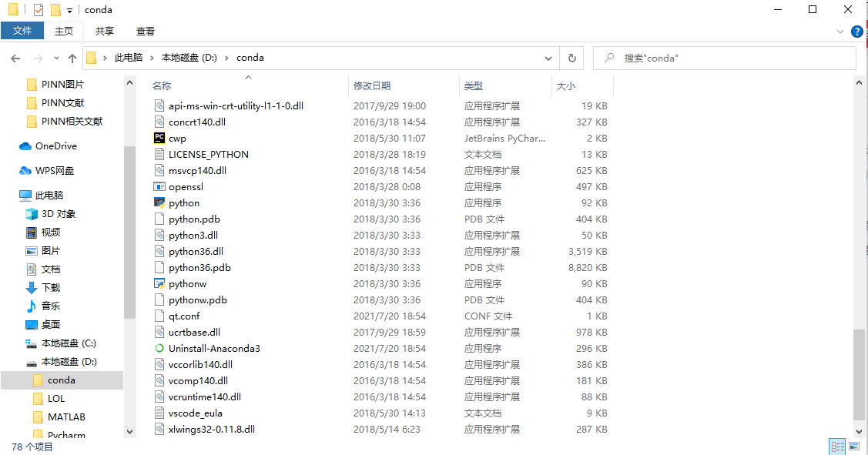Viewport: 868px width, 455px height.
Task: Go forward with the forward arrow
Action: pyautogui.click(x=39, y=58)
